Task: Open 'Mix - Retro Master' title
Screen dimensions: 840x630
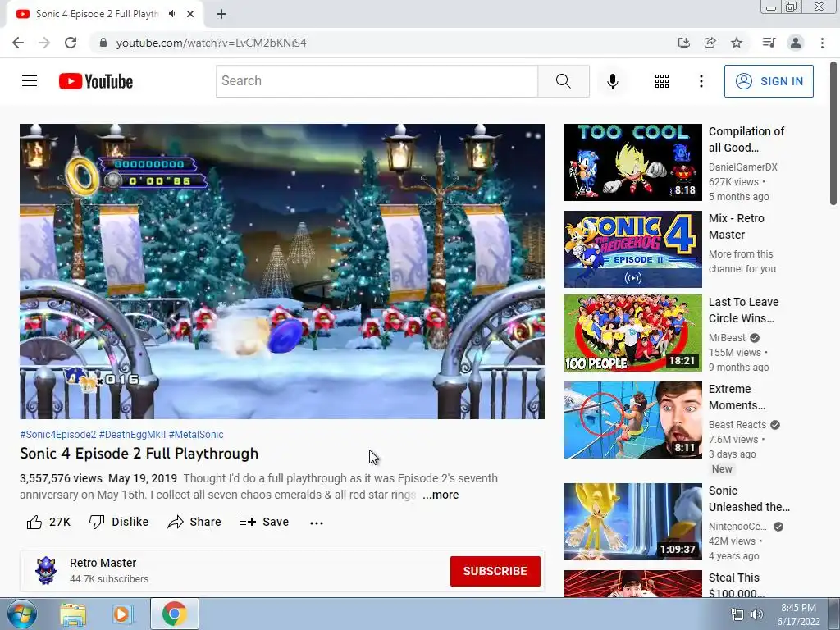Action: 737,226
